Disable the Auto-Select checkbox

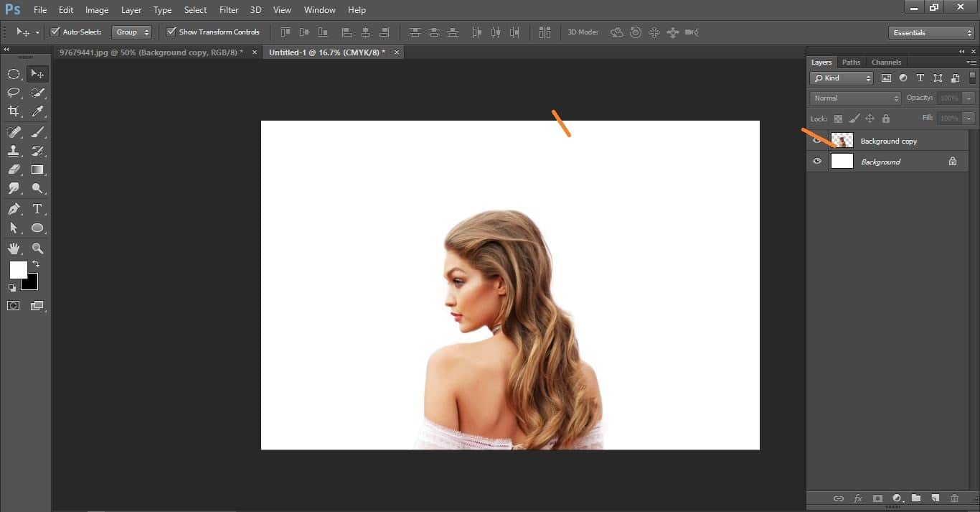(x=55, y=32)
